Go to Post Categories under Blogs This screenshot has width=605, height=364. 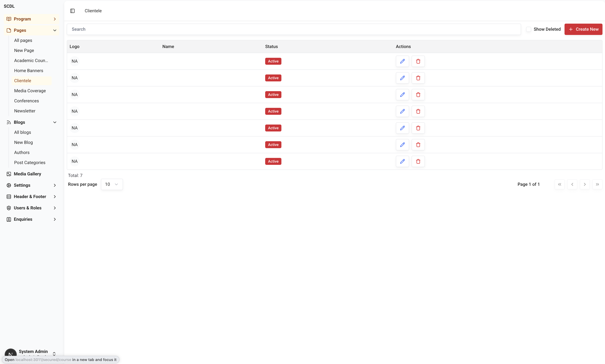tap(30, 163)
